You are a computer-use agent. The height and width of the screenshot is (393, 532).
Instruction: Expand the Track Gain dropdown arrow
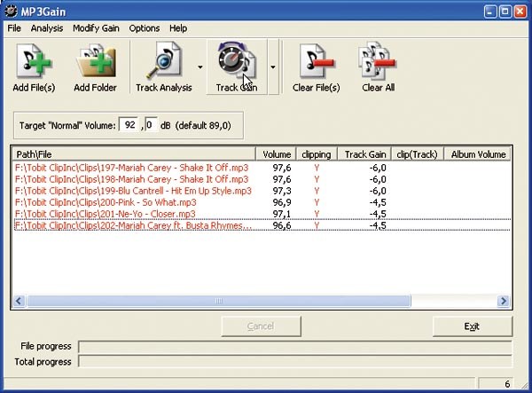[273, 67]
